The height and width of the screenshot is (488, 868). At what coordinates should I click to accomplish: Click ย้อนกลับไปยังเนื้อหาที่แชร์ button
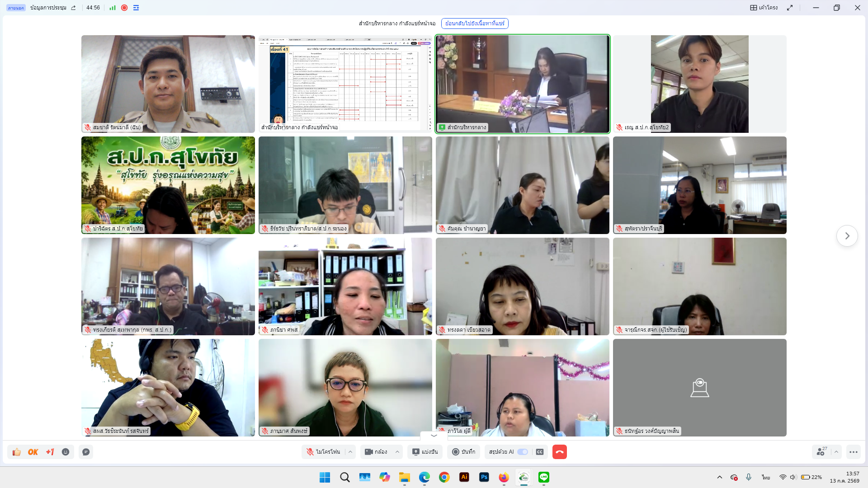tap(475, 23)
